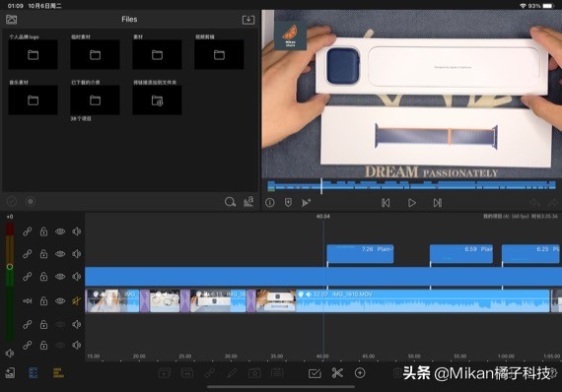Start playback with the play button

[412, 203]
